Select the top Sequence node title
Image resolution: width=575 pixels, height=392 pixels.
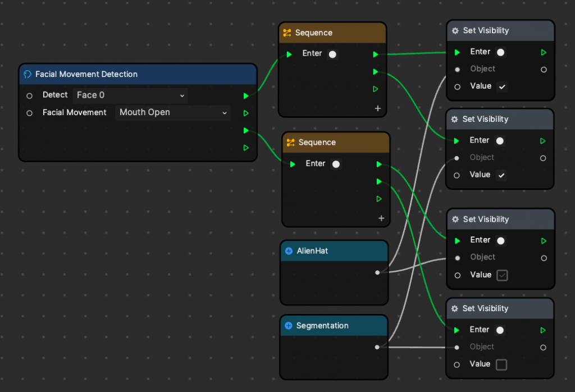coord(314,33)
